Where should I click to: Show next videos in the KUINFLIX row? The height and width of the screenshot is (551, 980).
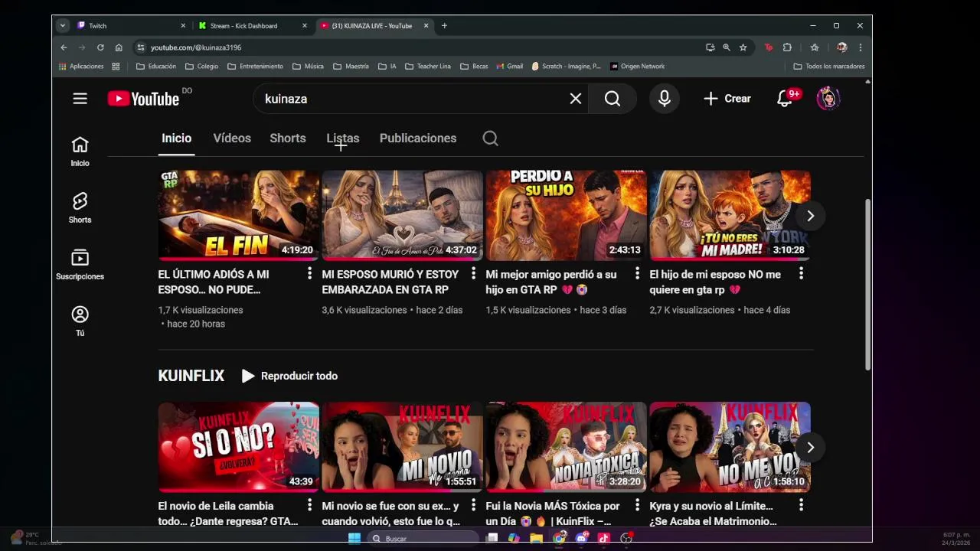click(810, 448)
